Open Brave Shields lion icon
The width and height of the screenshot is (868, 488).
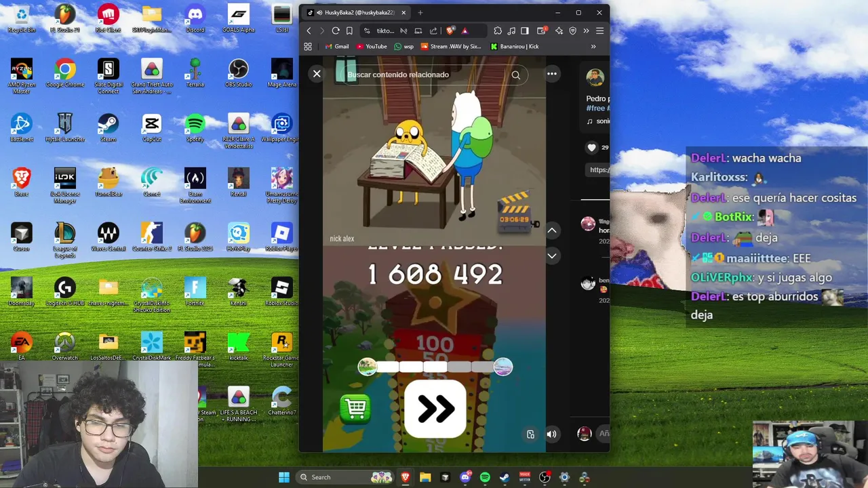pos(450,30)
